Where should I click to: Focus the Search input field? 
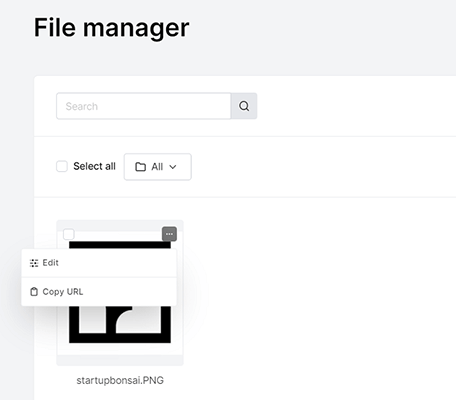tap(144, 106)
